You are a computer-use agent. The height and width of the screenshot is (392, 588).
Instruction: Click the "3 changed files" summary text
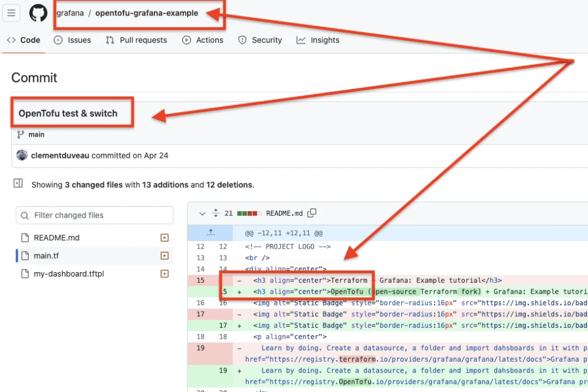[94, 185]
